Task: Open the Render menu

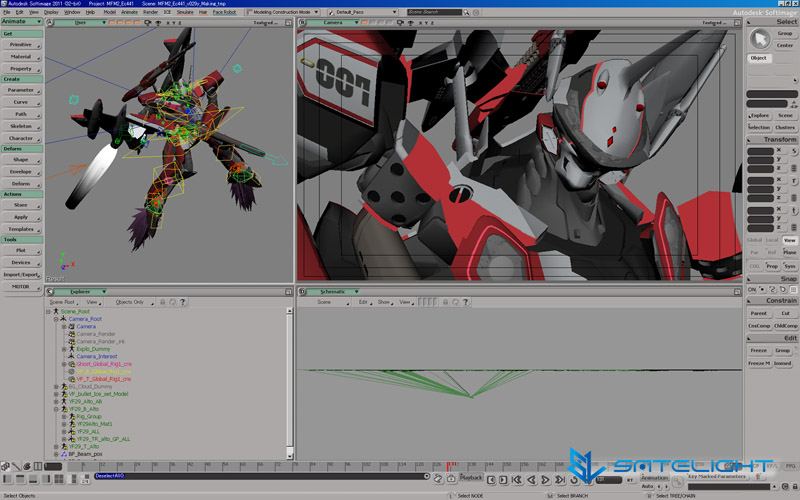Action: [150, 12]
